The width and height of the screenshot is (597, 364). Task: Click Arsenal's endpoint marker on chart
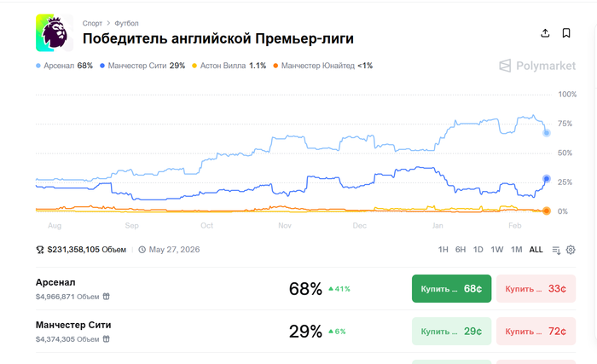pyautogui.click(x=547, y=133)
